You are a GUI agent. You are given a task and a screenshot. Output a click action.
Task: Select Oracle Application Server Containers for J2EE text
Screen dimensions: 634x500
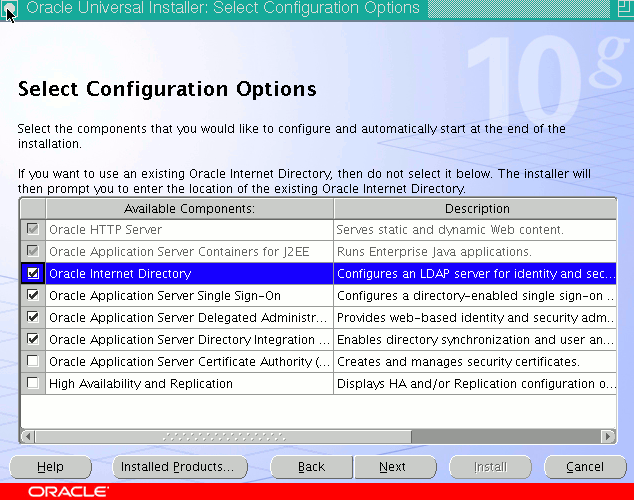tap(179, 251)
